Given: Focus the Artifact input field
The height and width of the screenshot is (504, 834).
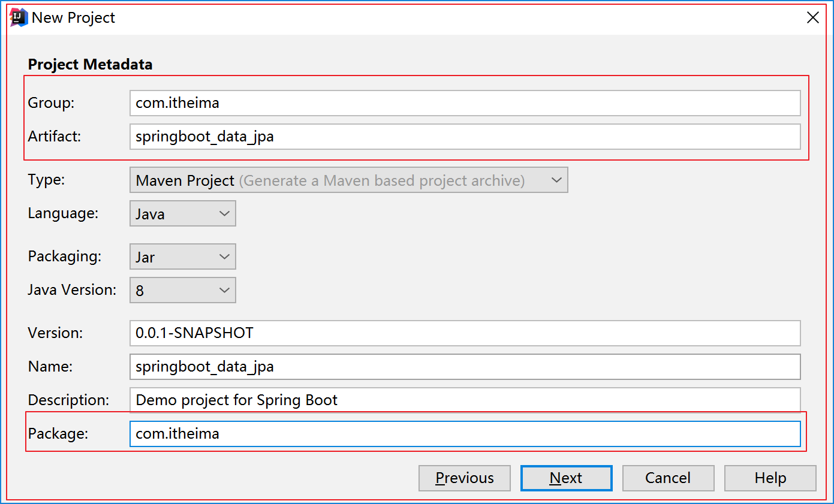Looking at the screenshot, I should point(465,137).
